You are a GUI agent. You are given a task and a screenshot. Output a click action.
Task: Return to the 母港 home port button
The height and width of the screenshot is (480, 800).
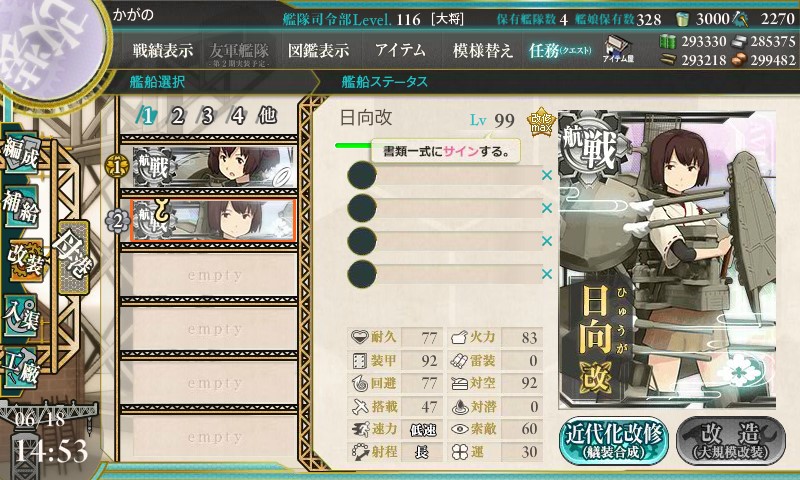pyautogui.click(x=74, y=257)
